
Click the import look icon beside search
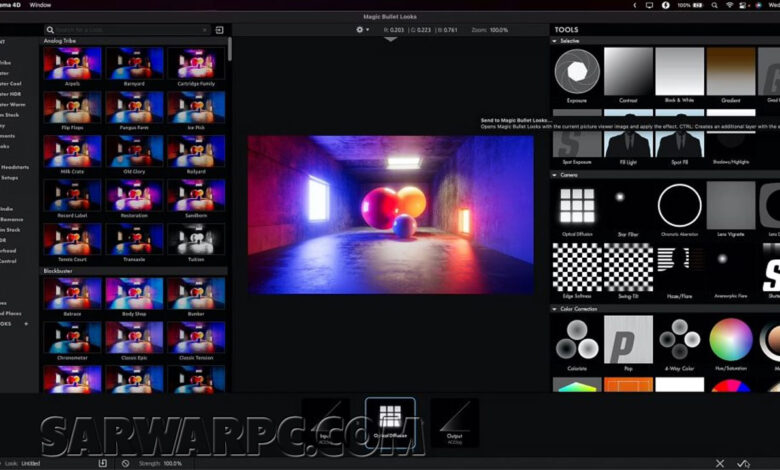tap(219, 30)
